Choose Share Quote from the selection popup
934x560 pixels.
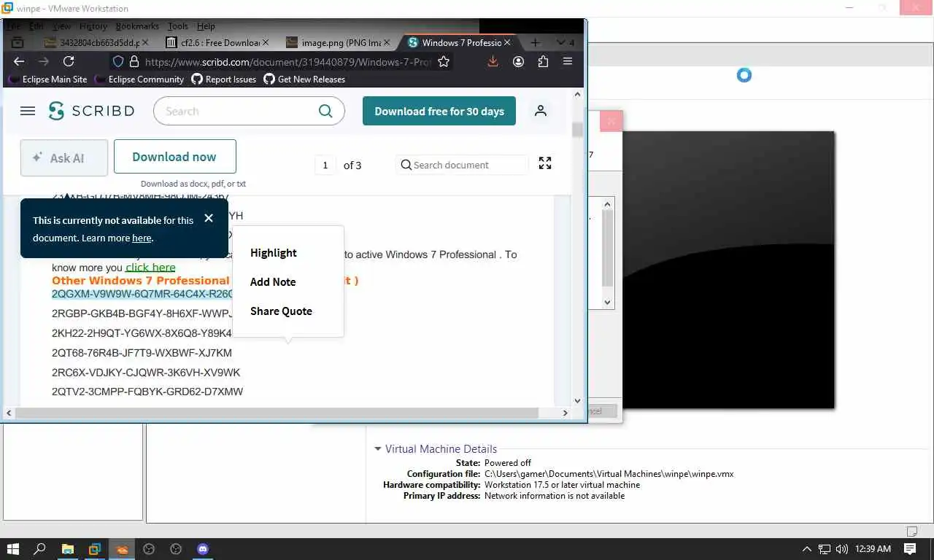(x=281, y=311)
